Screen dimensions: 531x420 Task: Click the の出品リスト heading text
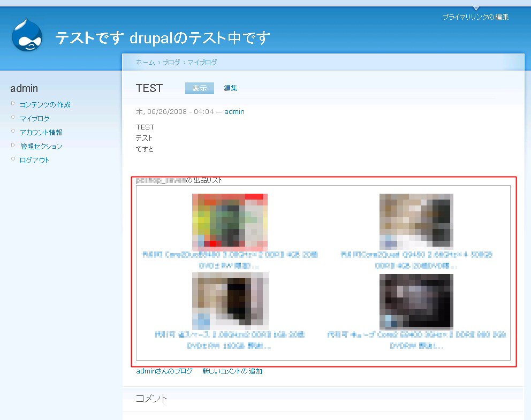point(204,180)
